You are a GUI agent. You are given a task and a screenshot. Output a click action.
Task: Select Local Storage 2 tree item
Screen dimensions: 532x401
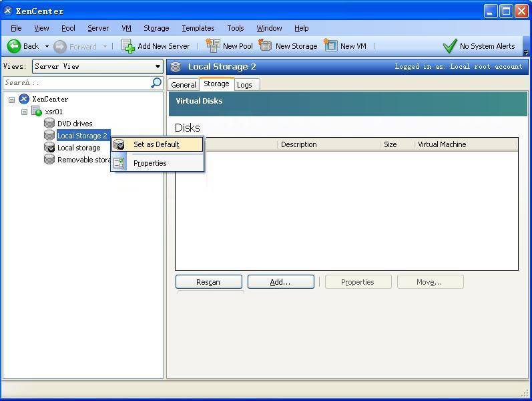83,136
